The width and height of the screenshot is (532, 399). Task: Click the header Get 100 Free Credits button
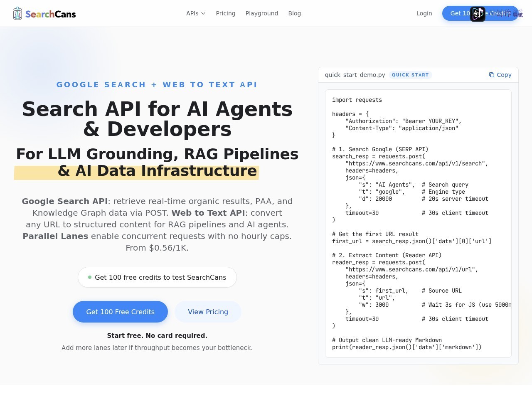point(480,13)
